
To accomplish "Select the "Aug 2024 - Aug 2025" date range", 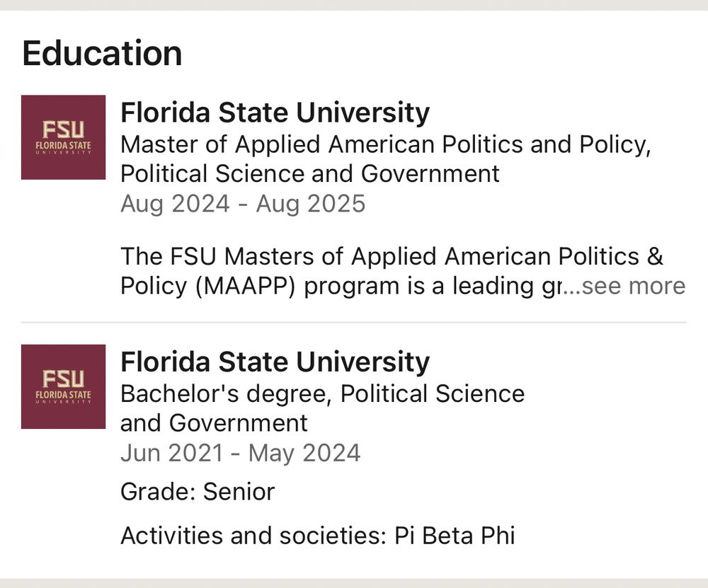I will point(243,204).
